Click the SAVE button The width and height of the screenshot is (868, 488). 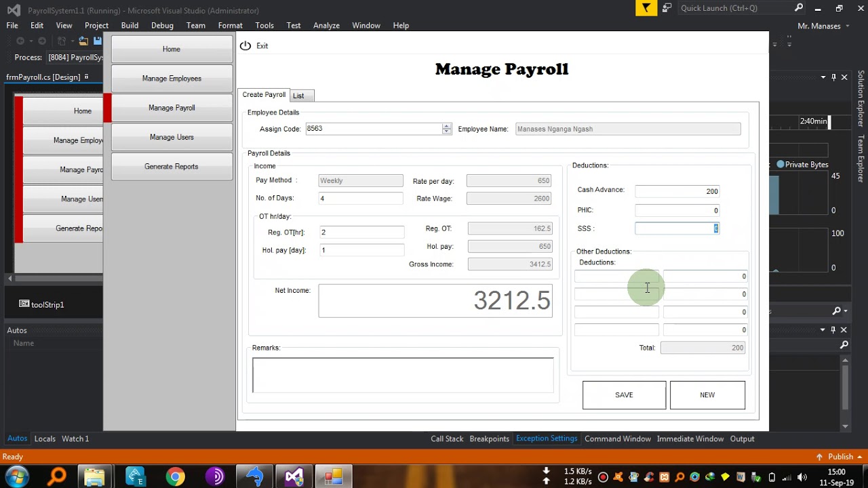624,395
